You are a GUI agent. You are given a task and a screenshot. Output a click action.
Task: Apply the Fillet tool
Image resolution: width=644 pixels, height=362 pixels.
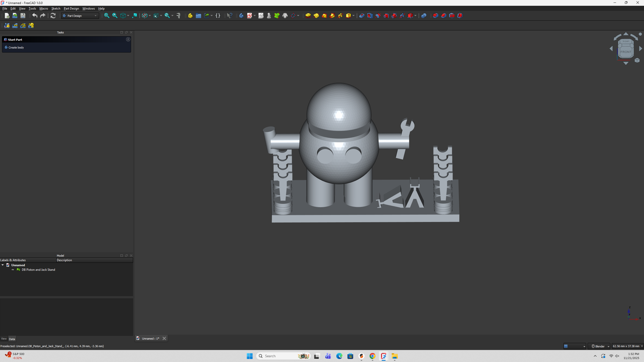(436, 16)
